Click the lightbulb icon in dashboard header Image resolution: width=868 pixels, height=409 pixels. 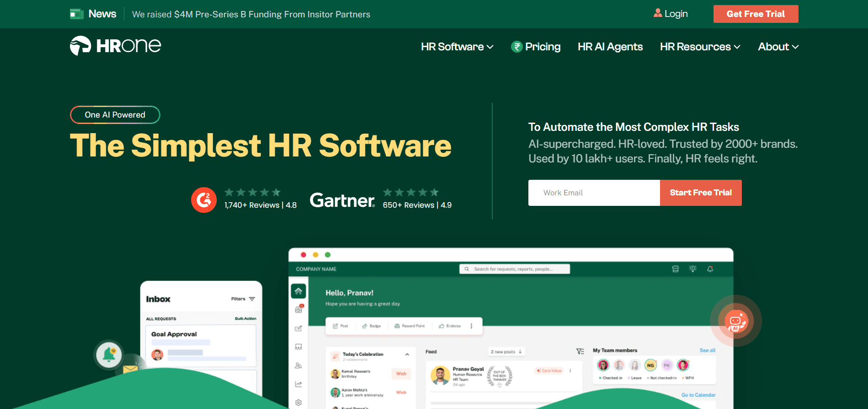pyautogui.click(x=693, y=269)
